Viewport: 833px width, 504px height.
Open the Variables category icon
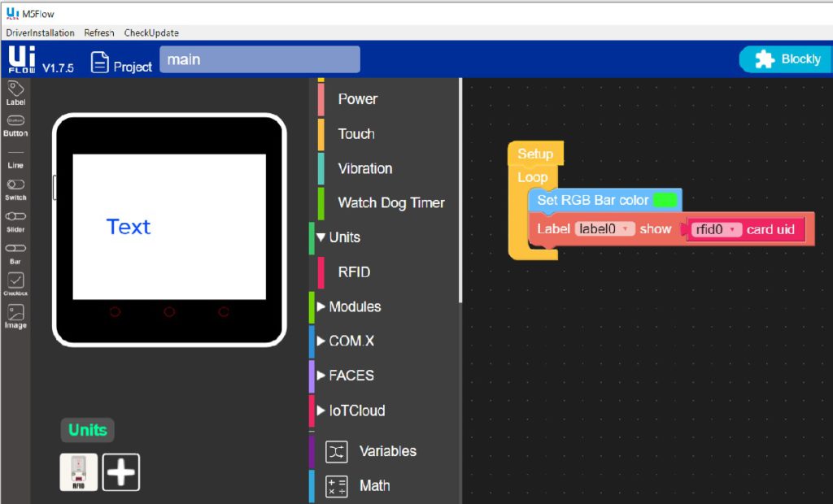tap(336, 452)
